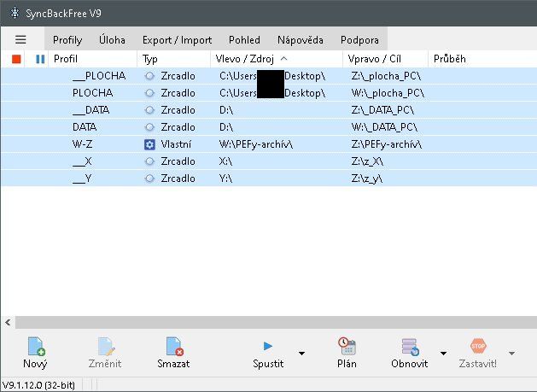Click source Y:\ cell
The width and height of the screenshot is (537, 392).
coord(225,178)
